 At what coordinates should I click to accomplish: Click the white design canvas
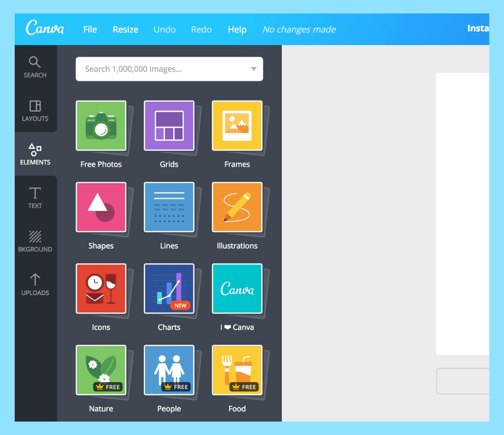coord(462,214)
